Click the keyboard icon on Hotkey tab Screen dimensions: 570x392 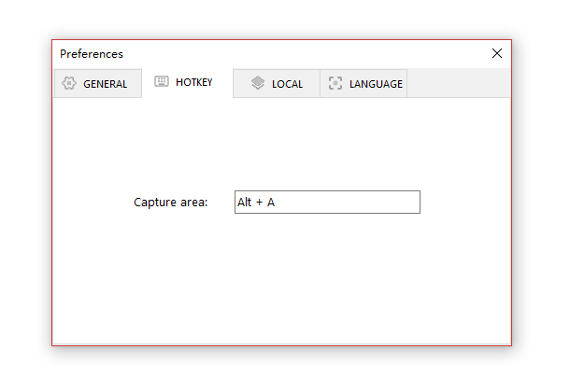tap(162, 81)
